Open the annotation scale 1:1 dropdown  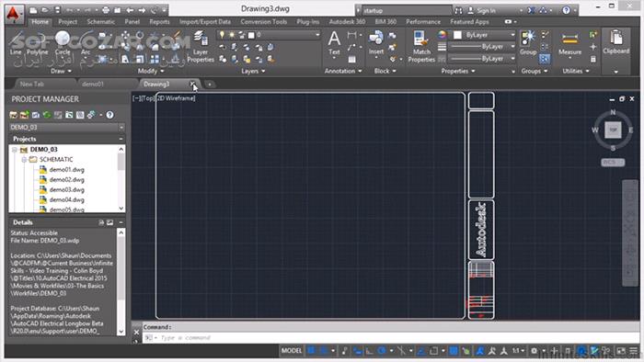pyautogui.click(x=518, y=351)
